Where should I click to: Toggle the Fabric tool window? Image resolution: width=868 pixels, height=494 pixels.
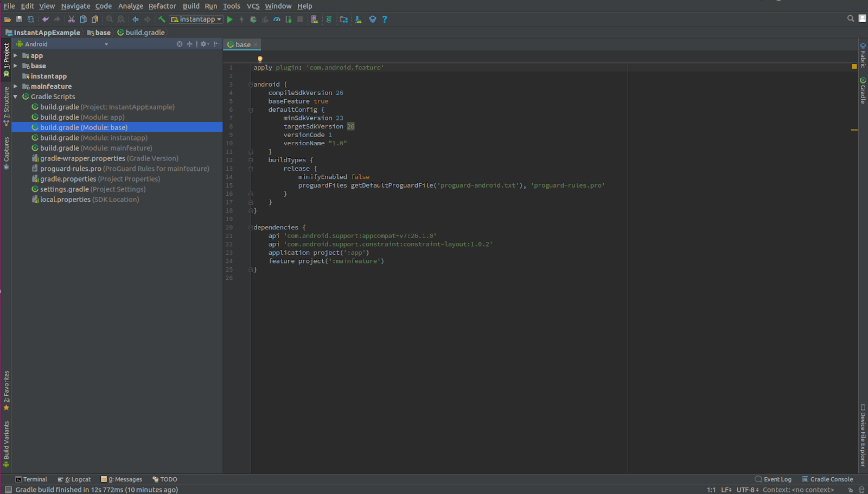863,55
